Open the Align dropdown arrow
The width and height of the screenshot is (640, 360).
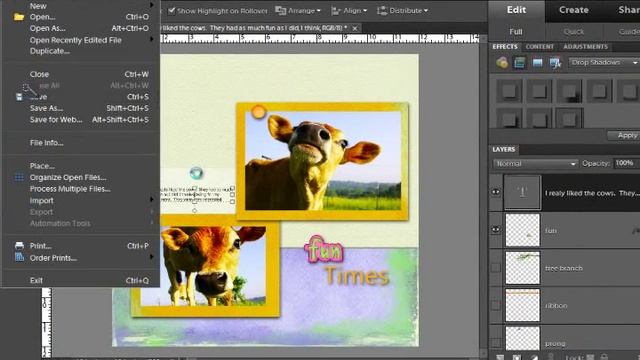tap(365, 11)
